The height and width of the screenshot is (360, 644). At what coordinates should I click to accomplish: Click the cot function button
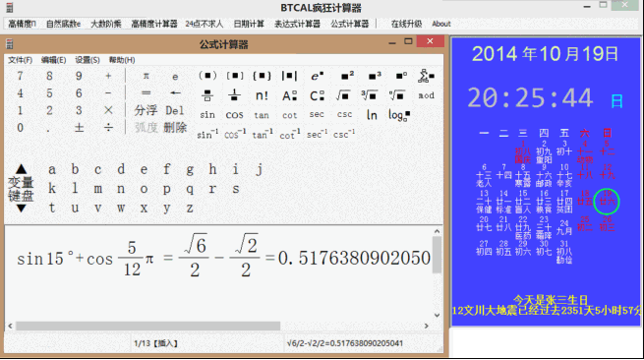point(289,115)
